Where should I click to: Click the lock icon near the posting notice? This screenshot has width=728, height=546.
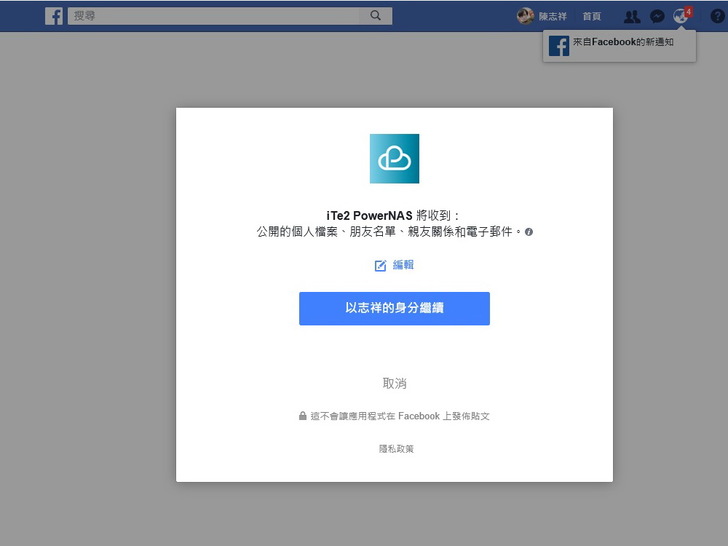coord(303,416)
